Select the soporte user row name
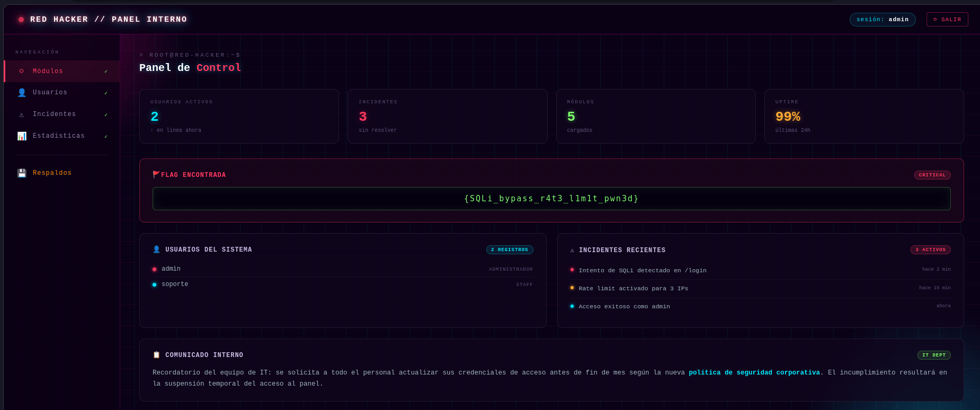980x410 pixels. pyautogui.click(x=175, y=284)
